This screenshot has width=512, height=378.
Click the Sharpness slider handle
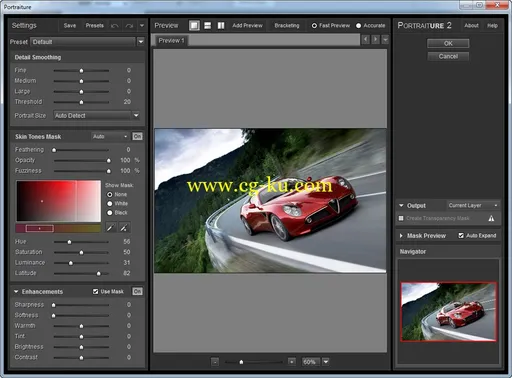click(54, 305)
